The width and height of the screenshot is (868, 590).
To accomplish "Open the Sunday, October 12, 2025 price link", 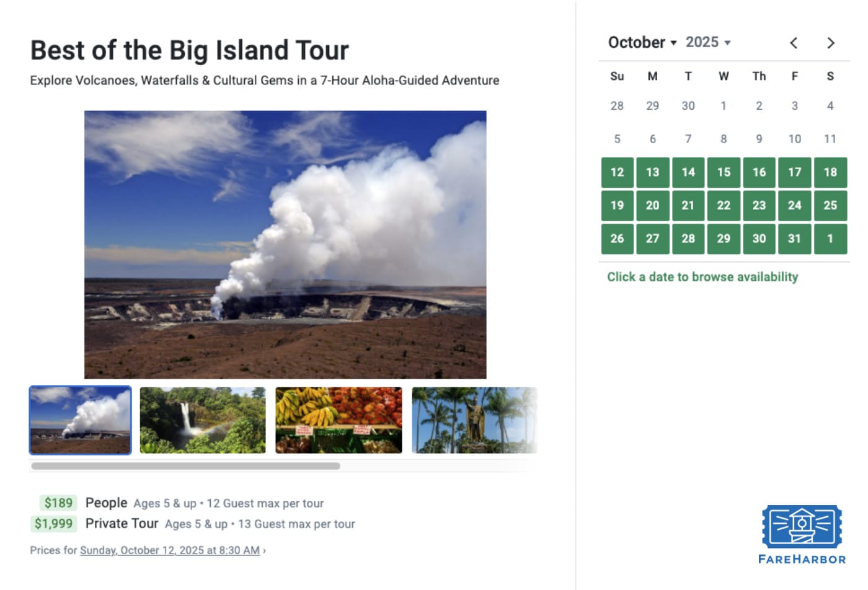I will click(170, 550).
